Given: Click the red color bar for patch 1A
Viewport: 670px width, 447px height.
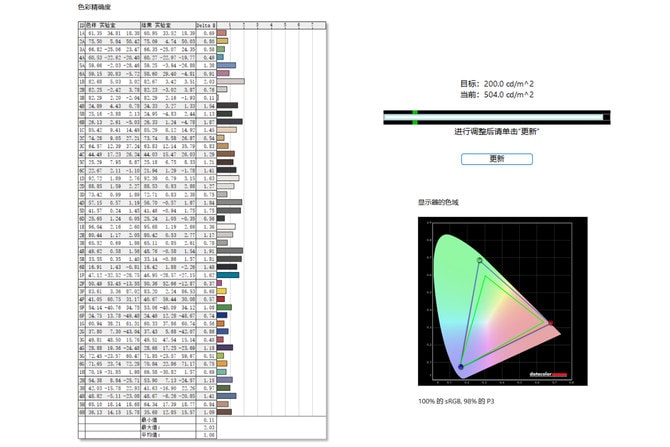Looking at the screenshot, I should pyautogui.click(x=222, y=32).
